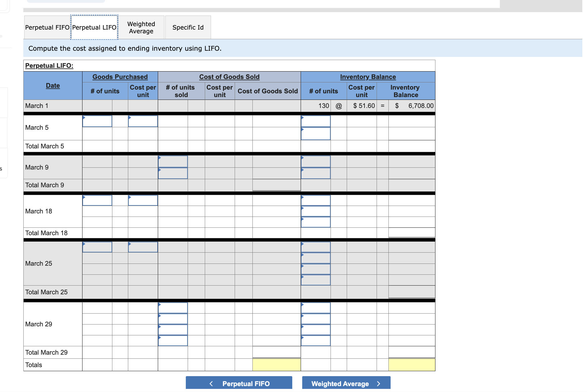This screenshot has height=392, width=587.
Task: Open March 18 first inventory units dropdown
Action: [x=316, y=200]
